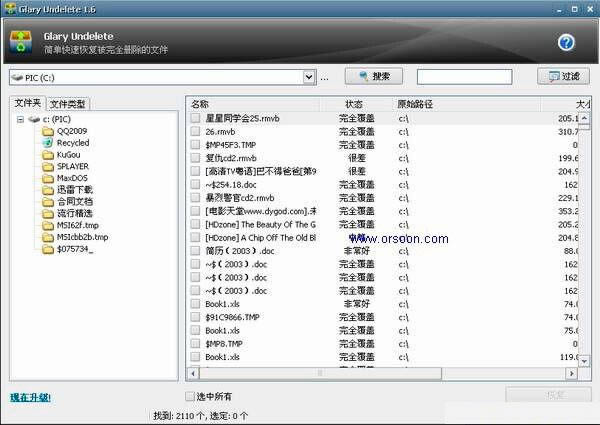
Task: Select the file [HDzone] A Chip Off The Old Bl
Action: point(261,238)
